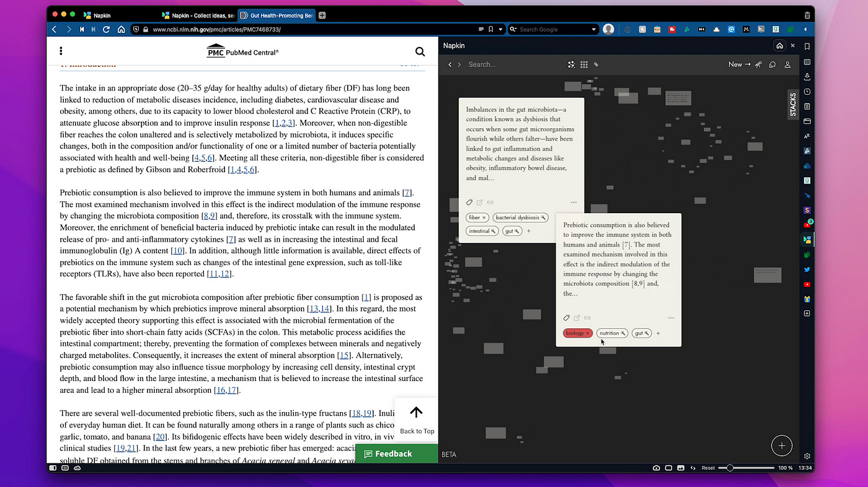The image size is (868, 487).
Task: Open external link icon on prebiotic note card
Action: [577, 318]
